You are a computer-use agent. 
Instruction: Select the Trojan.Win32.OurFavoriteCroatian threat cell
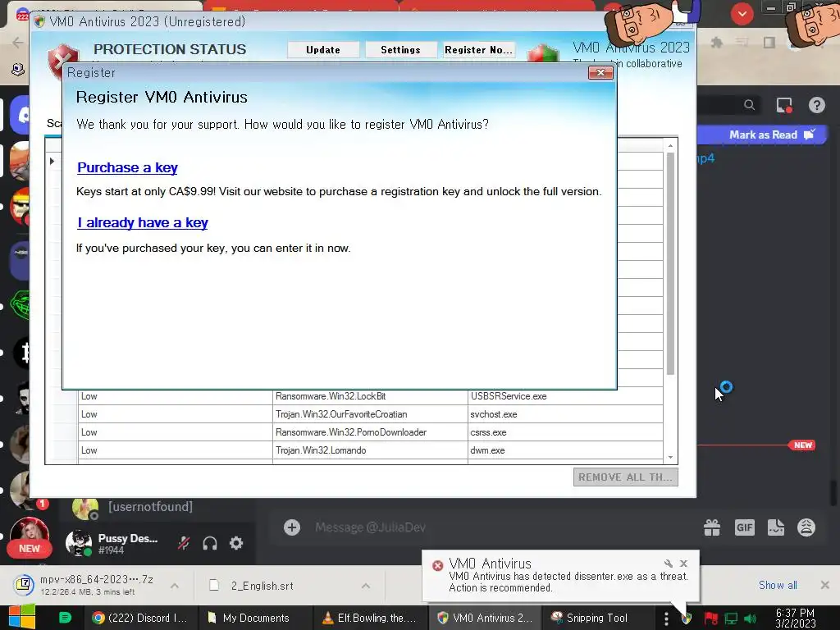[370, 414]
